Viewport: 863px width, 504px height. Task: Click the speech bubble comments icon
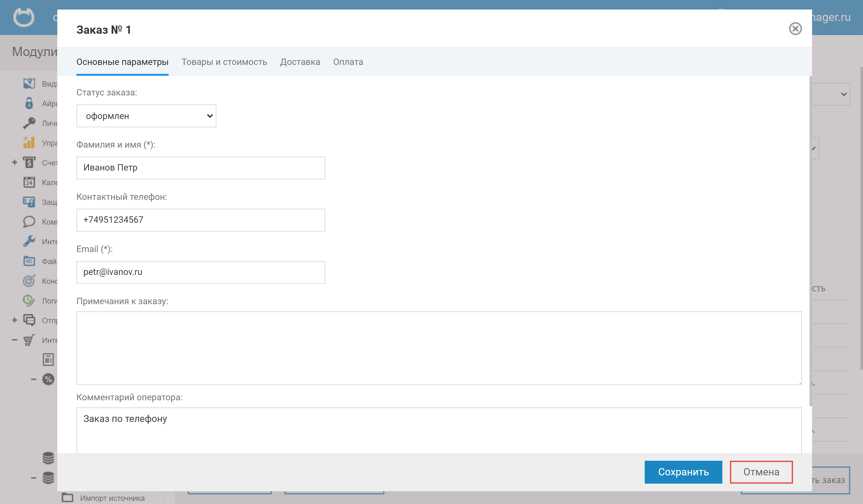click(29, 221)
